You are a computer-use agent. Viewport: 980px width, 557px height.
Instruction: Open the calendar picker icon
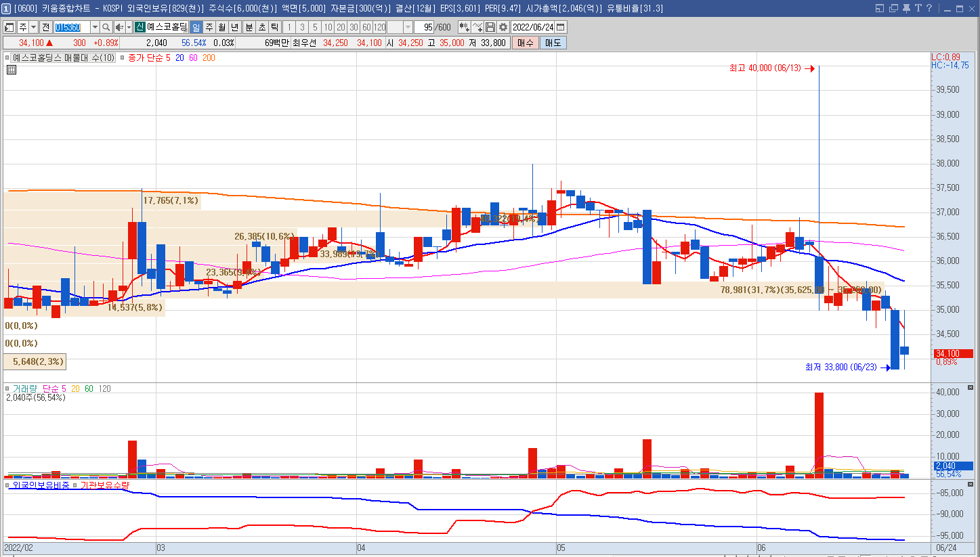[x=561, y=27]
